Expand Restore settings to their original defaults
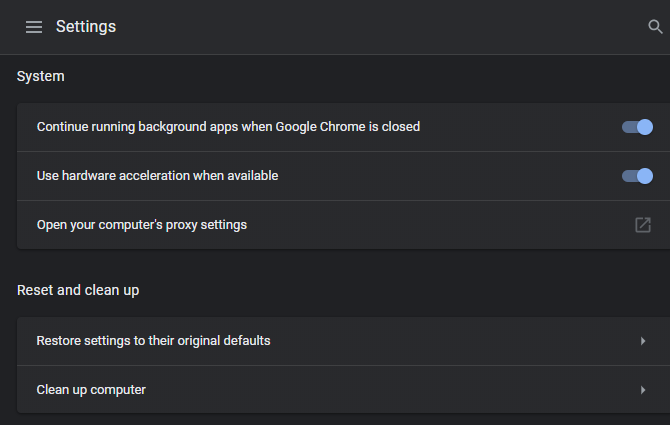Viewport: 670px width, 425px height. point(153,341)
